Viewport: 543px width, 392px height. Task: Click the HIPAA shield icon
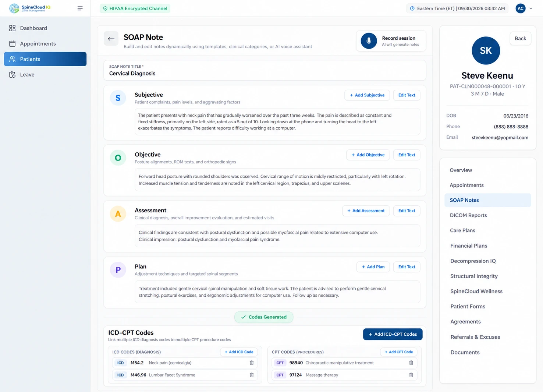pos(105,8)
